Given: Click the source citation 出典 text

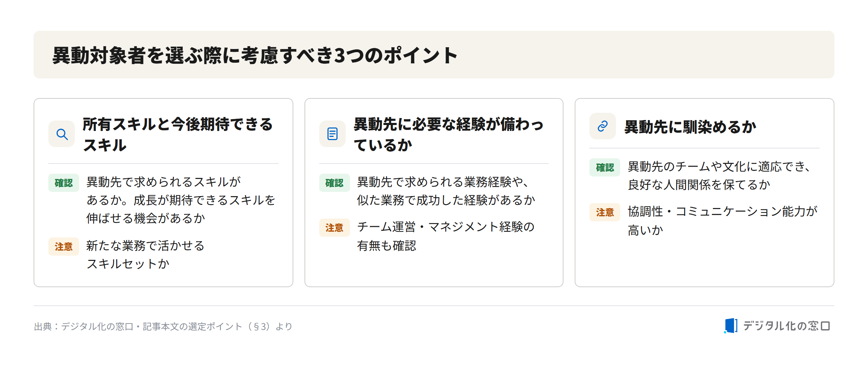Looking at the screenshot, I should 163,326.
